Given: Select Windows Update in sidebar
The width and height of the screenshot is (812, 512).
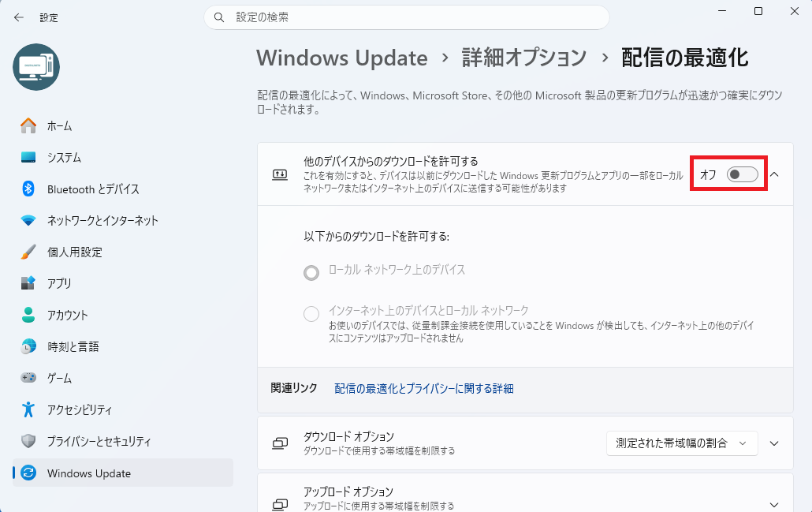Looking at the screenshot, I should [123, 473].
